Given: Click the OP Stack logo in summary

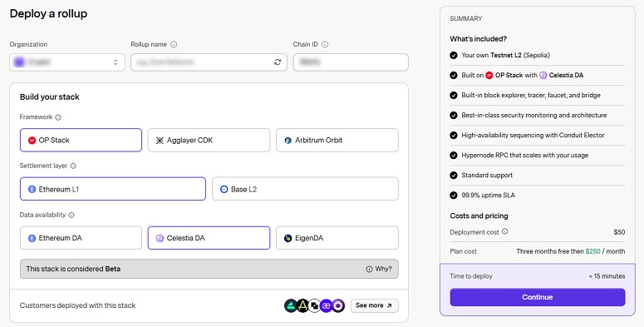Looking at the screenshot, I should [489, 75].
